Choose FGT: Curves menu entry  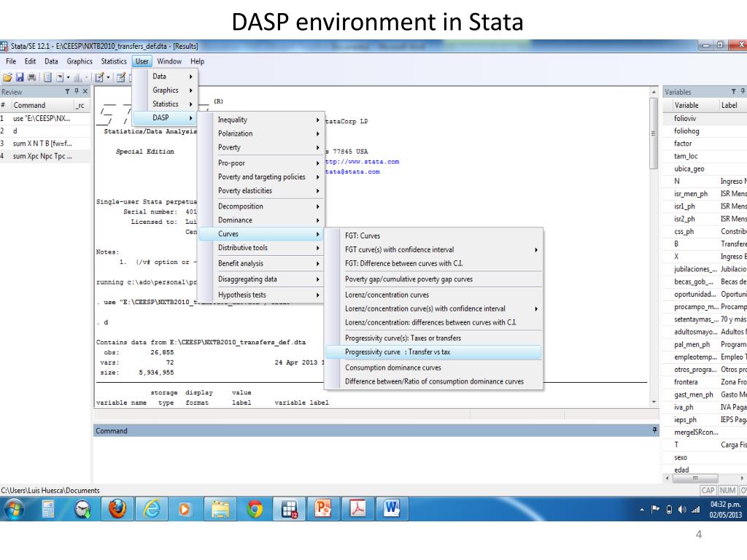[433, 236]
